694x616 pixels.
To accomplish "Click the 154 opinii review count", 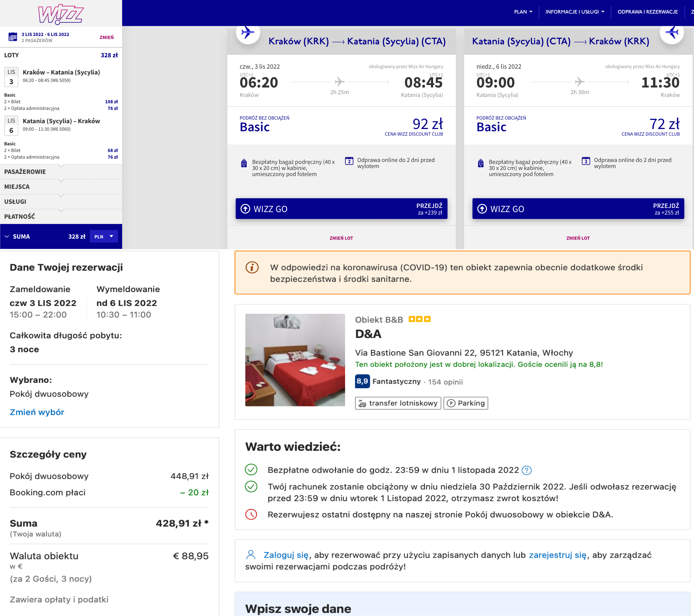I will coord(445,382).
